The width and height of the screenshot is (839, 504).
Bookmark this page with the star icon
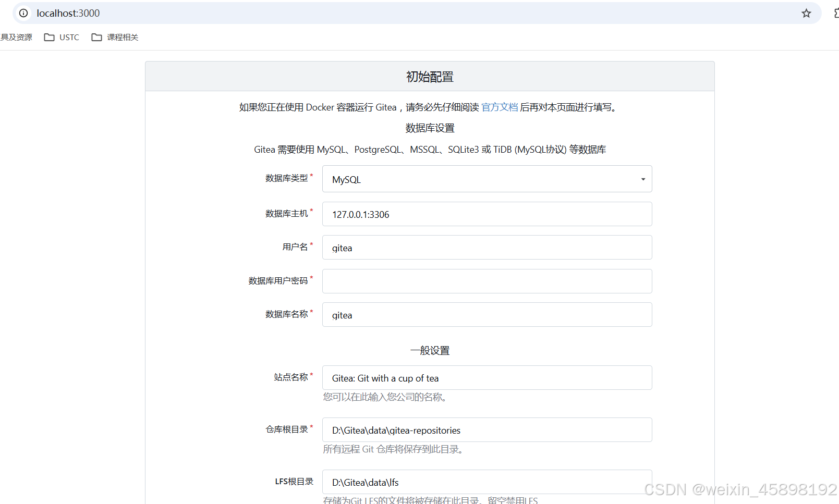click(806, 13)
